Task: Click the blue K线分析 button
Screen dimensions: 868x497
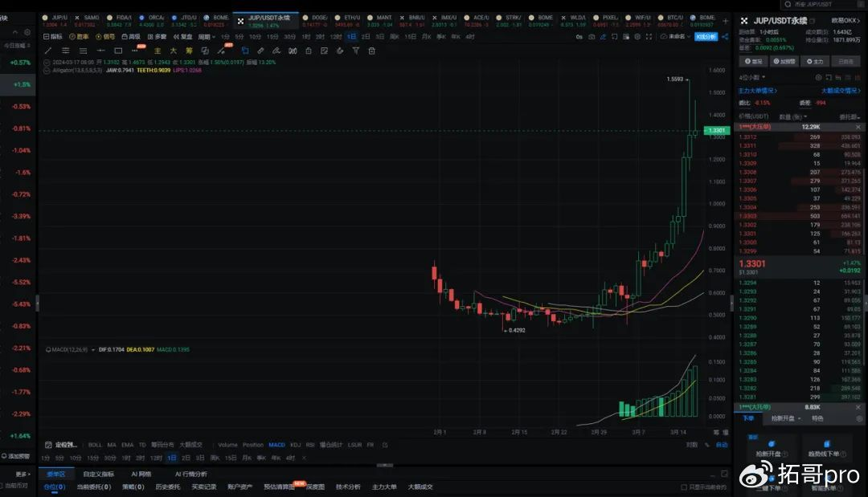Action: pyautogui.click(x=706, y=37)
